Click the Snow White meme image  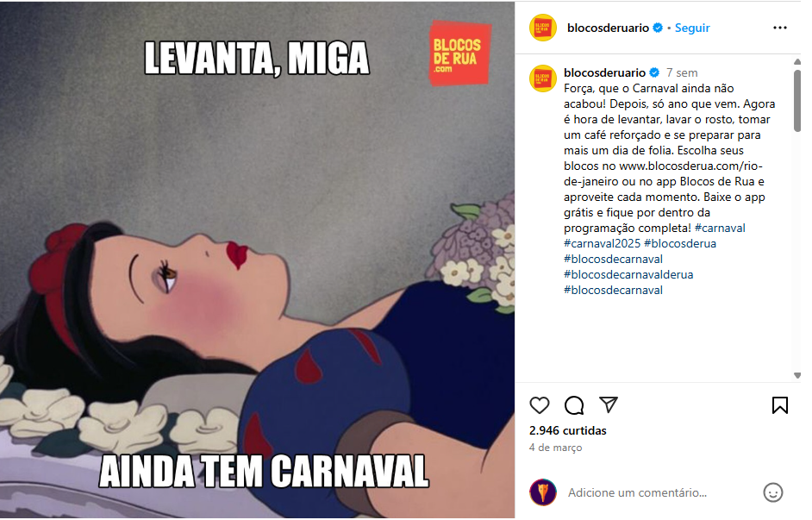tap(258, 260)
